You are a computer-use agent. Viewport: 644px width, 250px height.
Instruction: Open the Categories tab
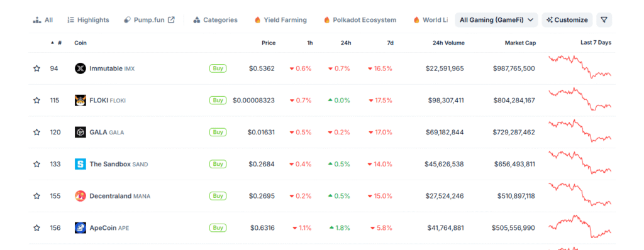[215, 19]
